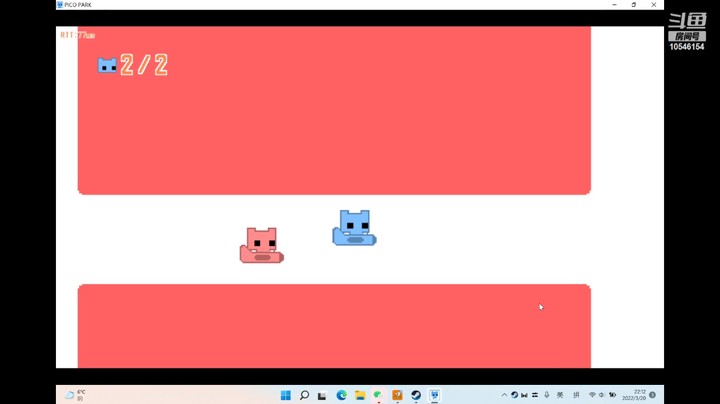Open the volume speaker tray icon
Viewport: 720px width, 404px height.
coord(602,395)
